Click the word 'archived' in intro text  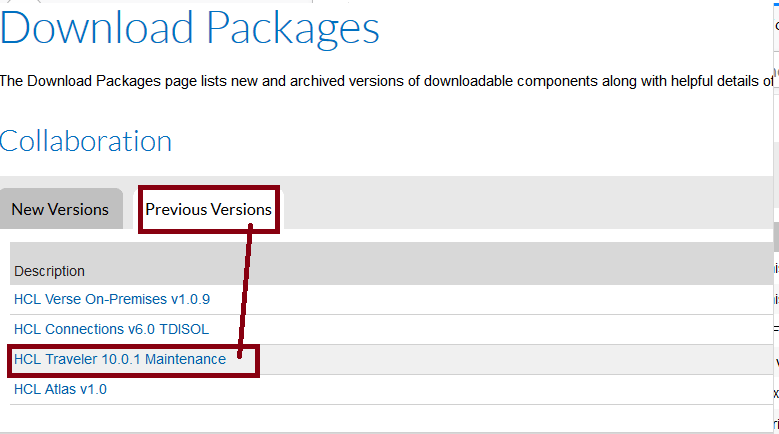click(313, 81)
